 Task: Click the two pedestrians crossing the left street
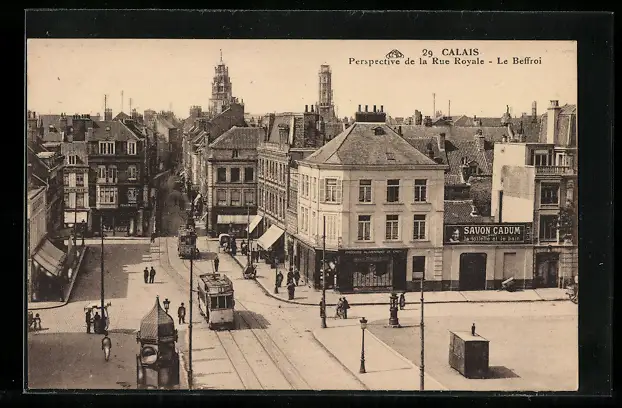149,274
